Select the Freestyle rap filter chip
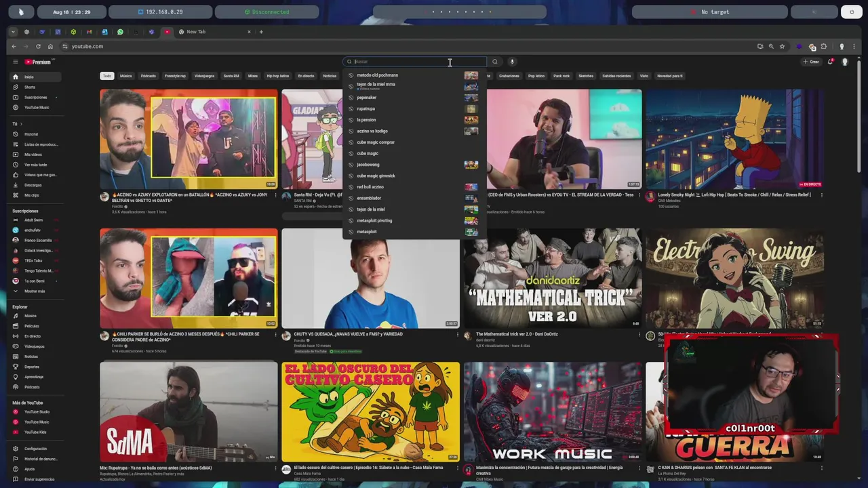868x488 pixels. pos(175,76)
